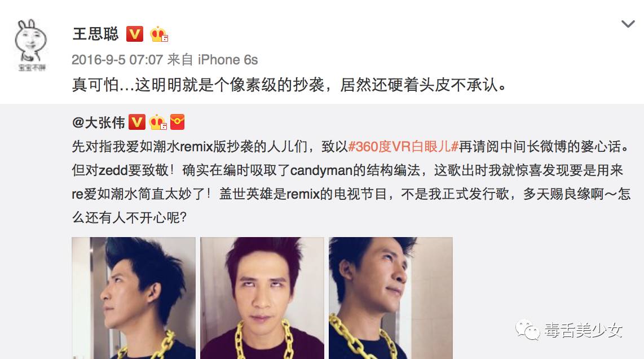Click the crown membership icon beside 王思聪
644x359 pixels.
click(x=159, y=34)
